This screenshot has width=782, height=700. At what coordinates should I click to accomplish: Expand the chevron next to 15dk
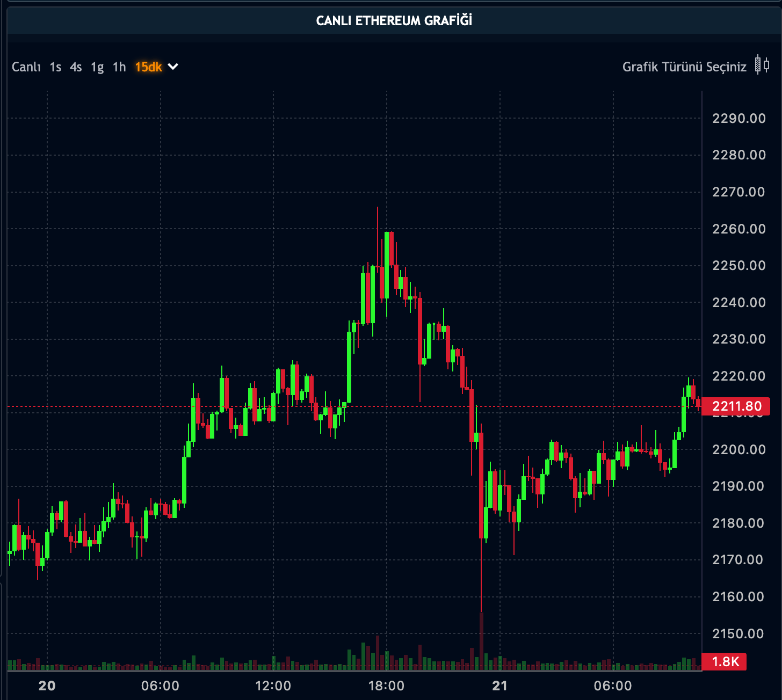173,67
